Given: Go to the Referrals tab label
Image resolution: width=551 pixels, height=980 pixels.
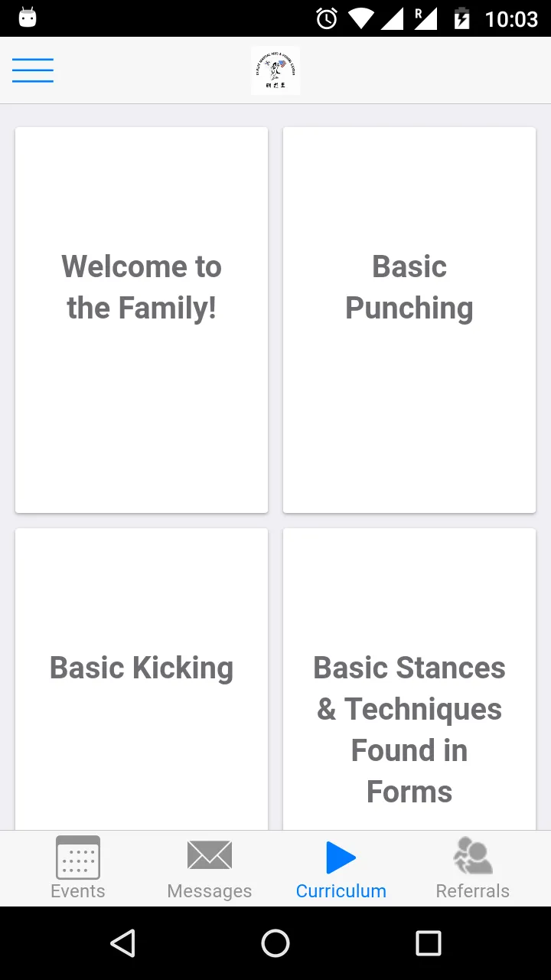Looking at the screenshot, I should (473, 891).
